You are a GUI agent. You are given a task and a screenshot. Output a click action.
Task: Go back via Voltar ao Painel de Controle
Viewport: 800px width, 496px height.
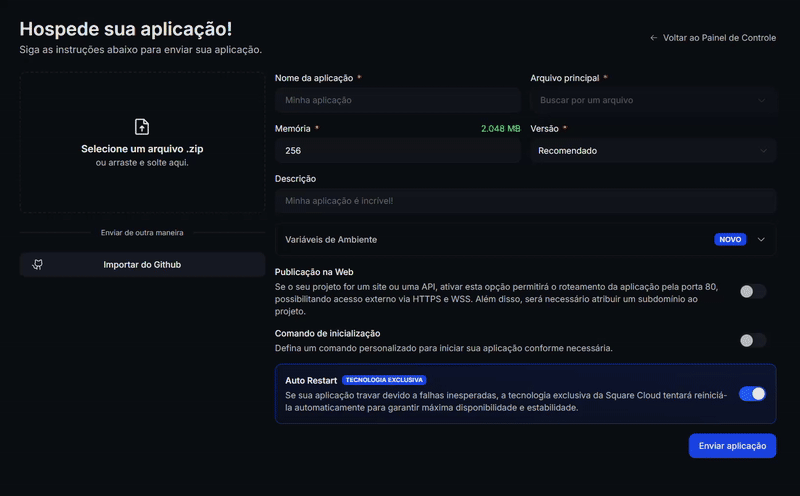[713, 38]
